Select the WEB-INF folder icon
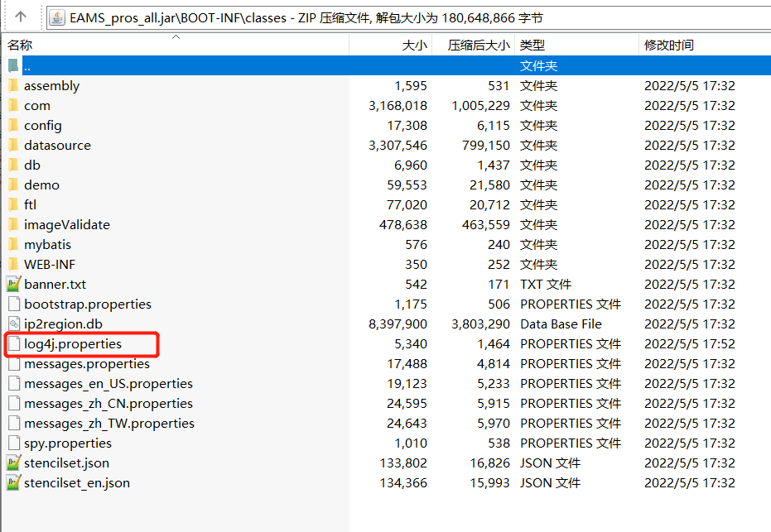The image size is (771, 532). point(13,264)
